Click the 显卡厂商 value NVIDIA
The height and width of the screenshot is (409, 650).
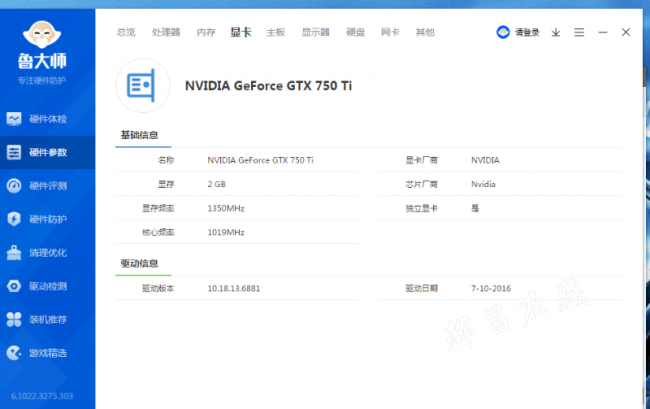[485, 160]
